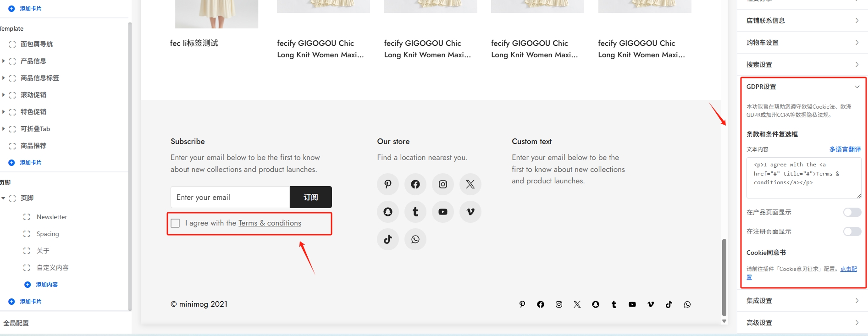The height and width of the screenshot is (336, 868).
Task: Expand the 购物车设置 panel
Action: 802,43
